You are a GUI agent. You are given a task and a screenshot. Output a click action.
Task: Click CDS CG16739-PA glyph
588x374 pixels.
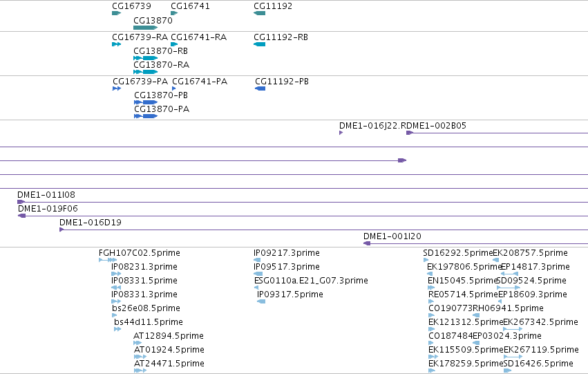click(x=117, y=88)
